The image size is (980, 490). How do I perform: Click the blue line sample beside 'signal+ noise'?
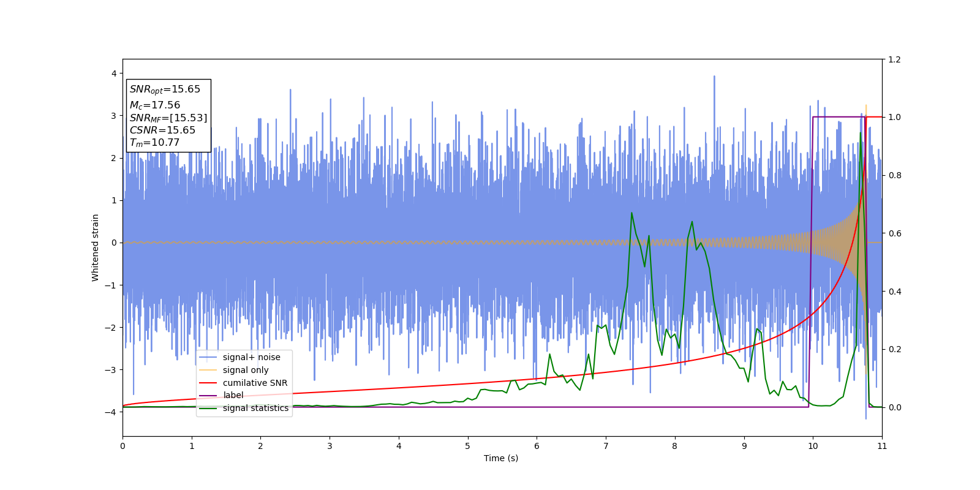[208, 357]
